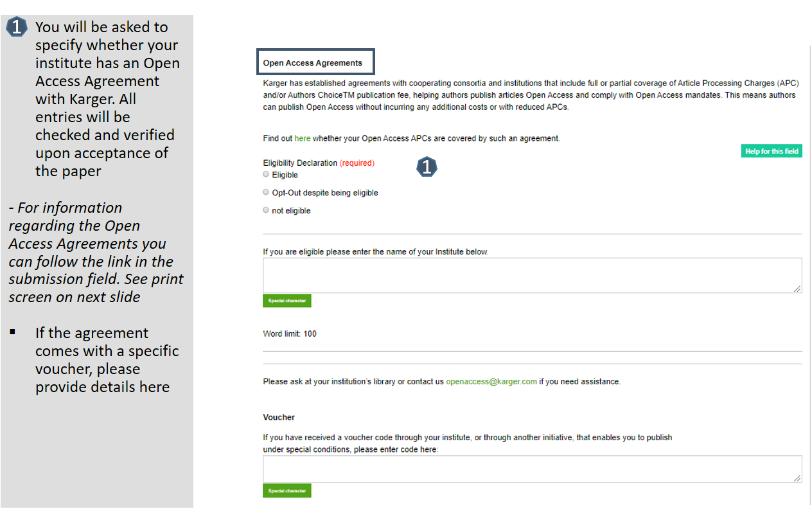Click resize handle of voucher text area
Screen dimensions: 812x509
click(797, 478)
